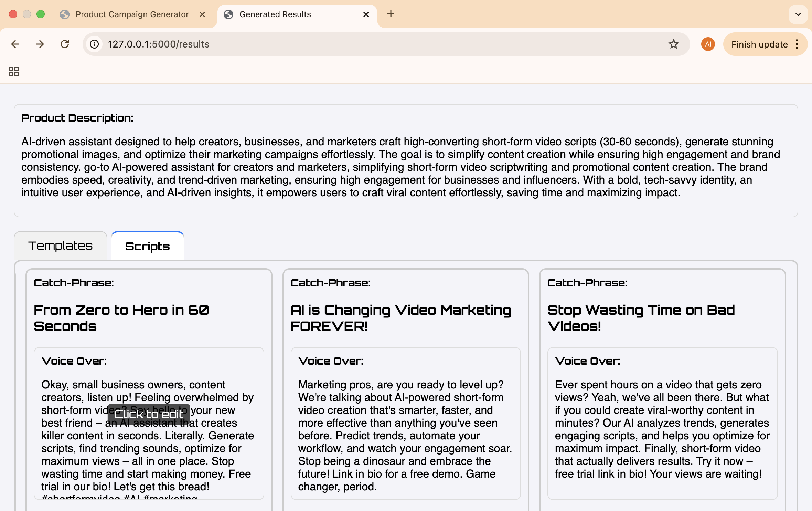812x511 pixels.
Task: Open the AI profile avatar
Action: (708, 44)
